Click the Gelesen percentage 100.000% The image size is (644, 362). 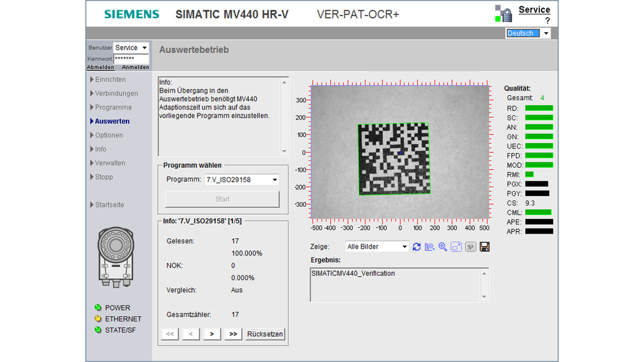[x=247, y=253]
